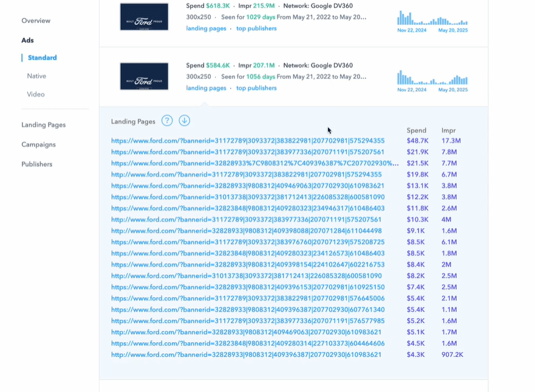This screenshot has height=392, width=535.
Task: Open the landing page URL with $21.5K spend
Action: click(x=254, y=163)
